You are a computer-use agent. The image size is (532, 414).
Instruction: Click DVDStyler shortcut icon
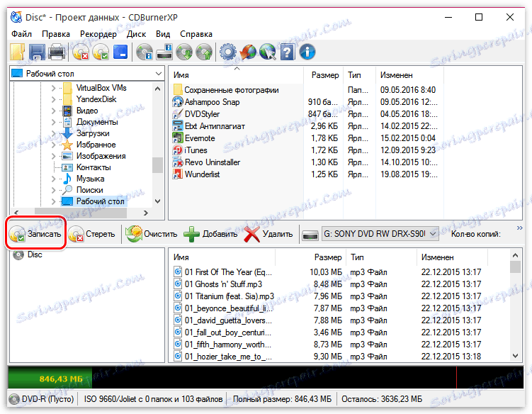click(x=178, y=113)
